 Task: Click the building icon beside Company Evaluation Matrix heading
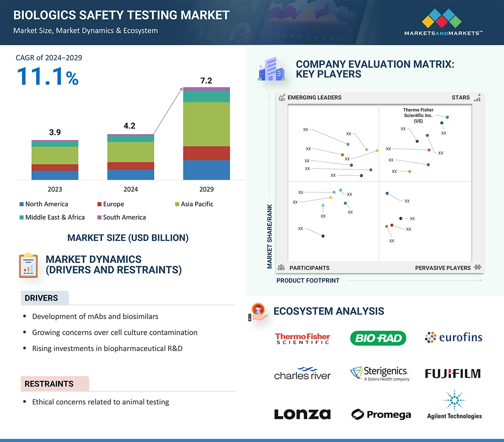[272, 69]
